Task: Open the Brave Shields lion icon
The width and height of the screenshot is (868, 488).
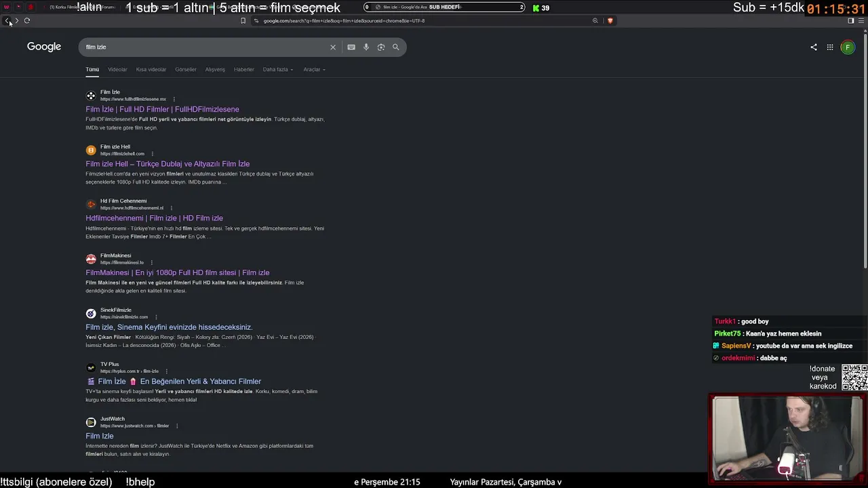Action: pyautogui.click(x=610, y=21)
